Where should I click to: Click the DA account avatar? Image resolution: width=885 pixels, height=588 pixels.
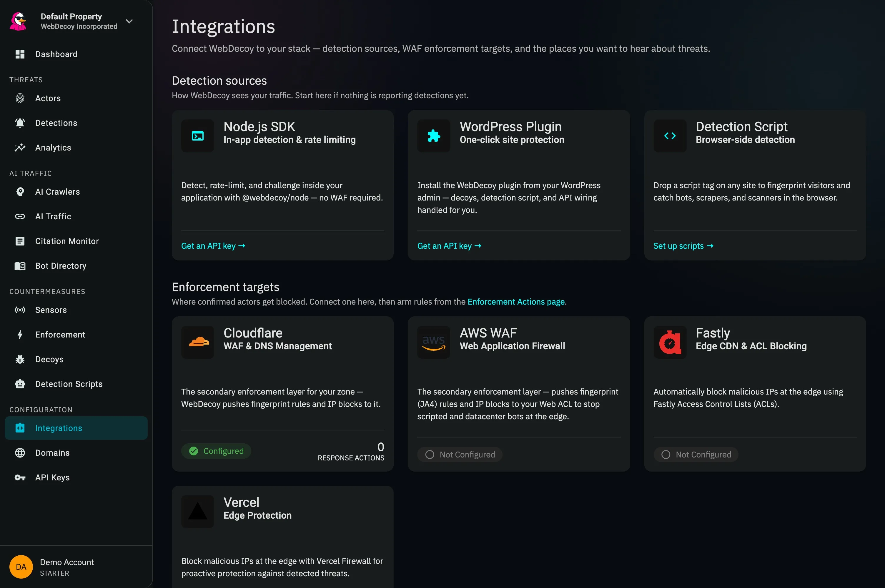pyautogui.click(x=21, y=567)
